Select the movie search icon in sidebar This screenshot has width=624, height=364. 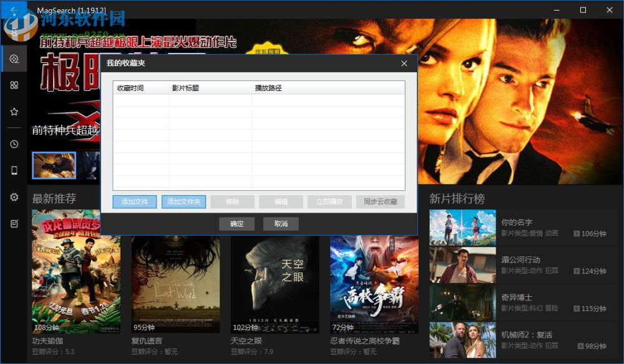14,59
